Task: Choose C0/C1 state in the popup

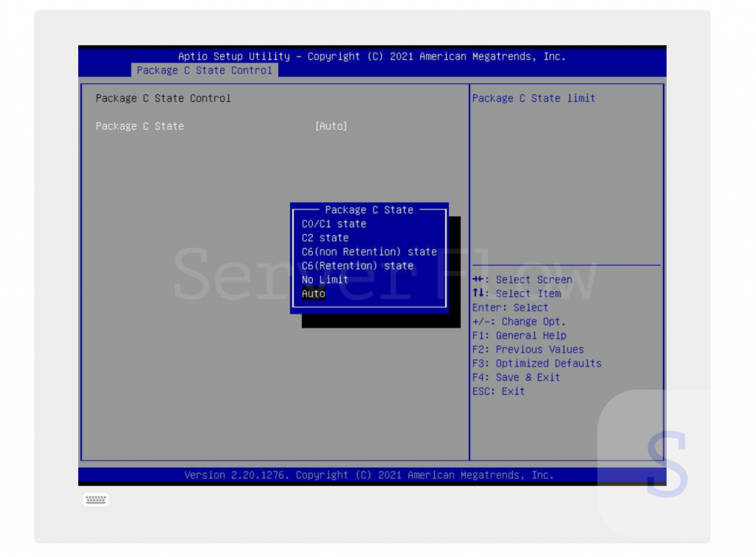Action: pos(334,224)
